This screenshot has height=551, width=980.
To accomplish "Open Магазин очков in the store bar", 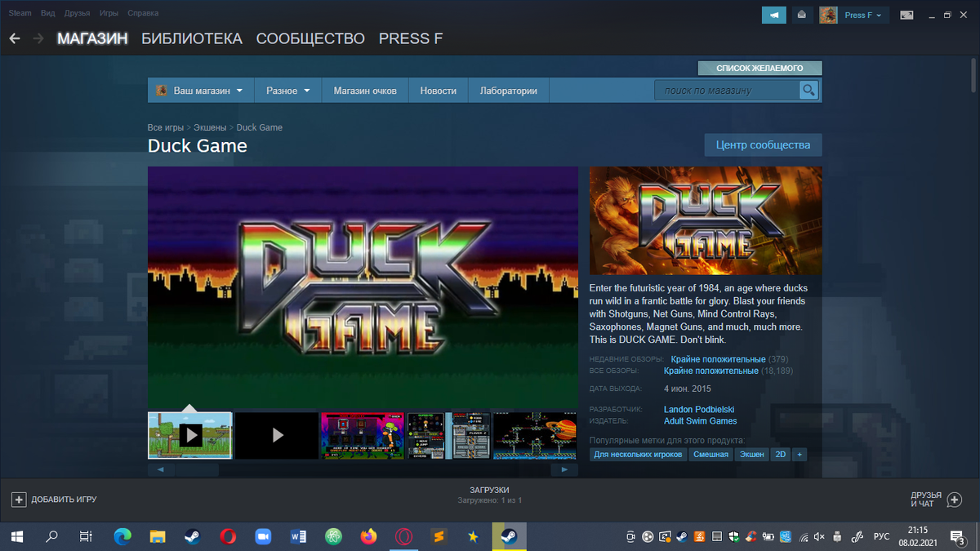I will point(365,91).
